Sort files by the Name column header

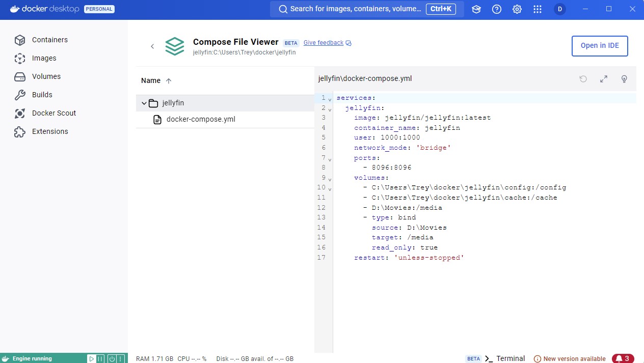[x=151, y=80]
